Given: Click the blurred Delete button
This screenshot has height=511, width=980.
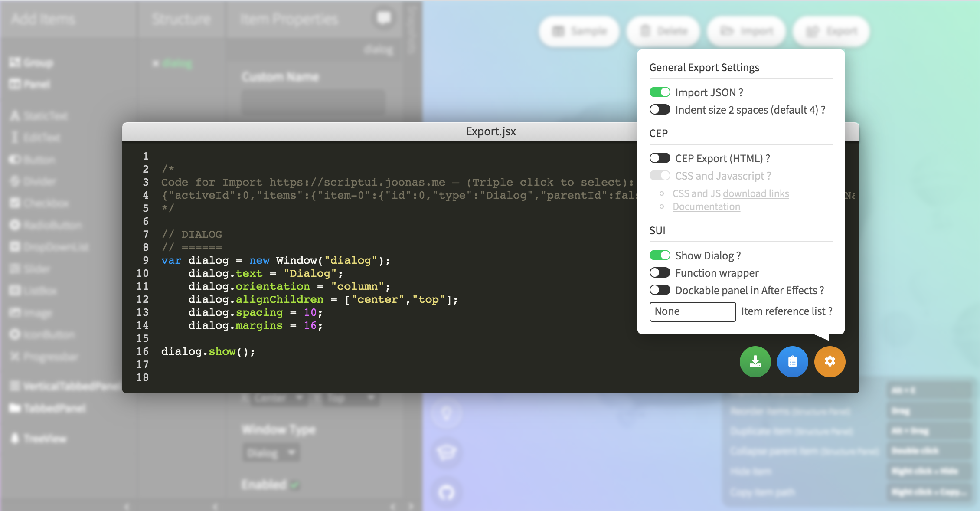Looking at the screenshot, I should coord(663,31).
